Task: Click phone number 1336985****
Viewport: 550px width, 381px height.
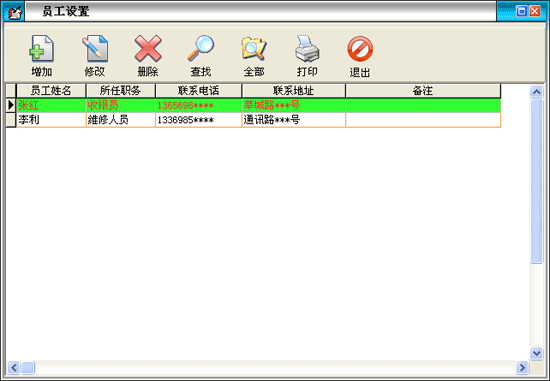Action: coord(199,120)
